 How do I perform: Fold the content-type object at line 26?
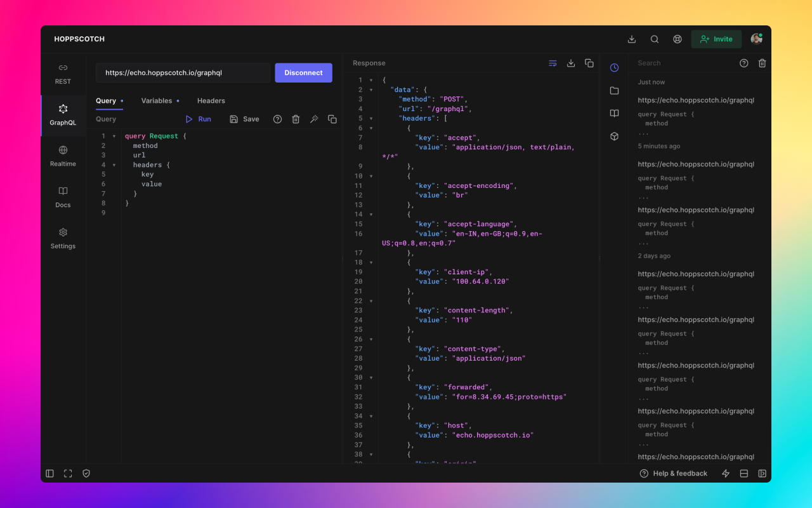[x=371, y=339]
